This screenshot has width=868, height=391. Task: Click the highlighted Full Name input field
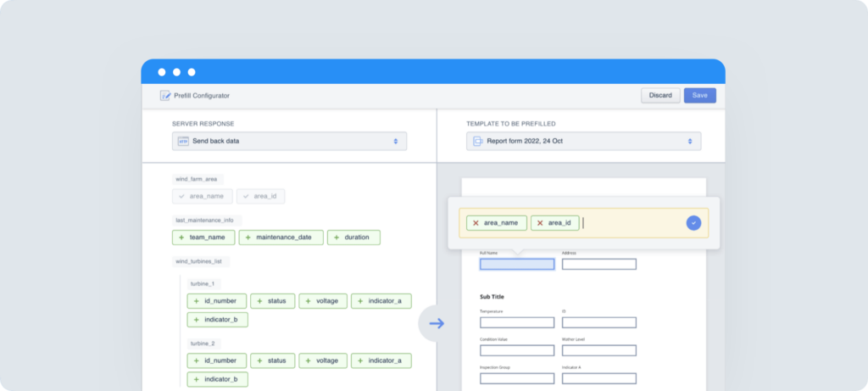click(517, 264)
